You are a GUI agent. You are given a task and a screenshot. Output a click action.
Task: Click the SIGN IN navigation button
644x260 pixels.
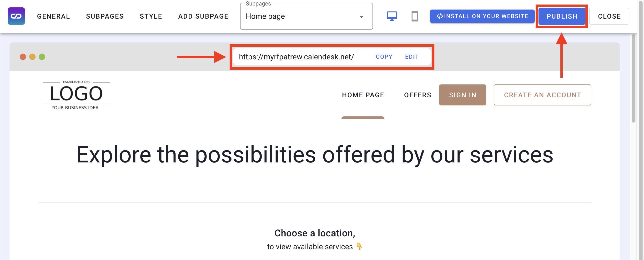pyautogui.click(x=463, y=95)
